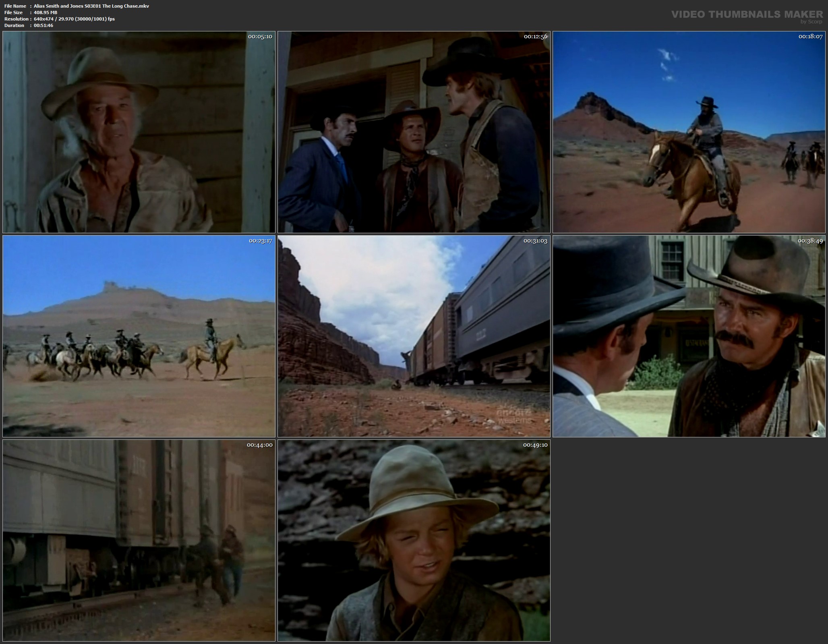
Task: Select the boxcar thumbnail at 00:44:00
Action: pyautogui.click(x=139, y=540)
